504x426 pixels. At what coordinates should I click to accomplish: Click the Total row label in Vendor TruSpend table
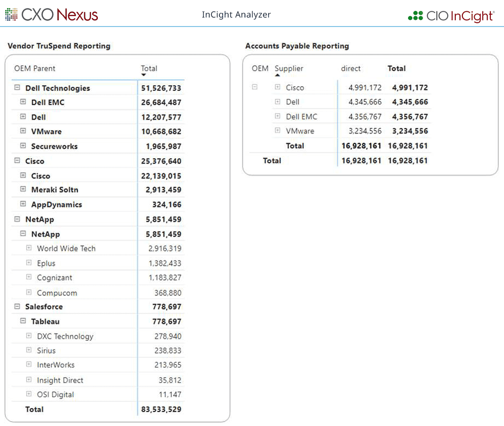point(35,409)
